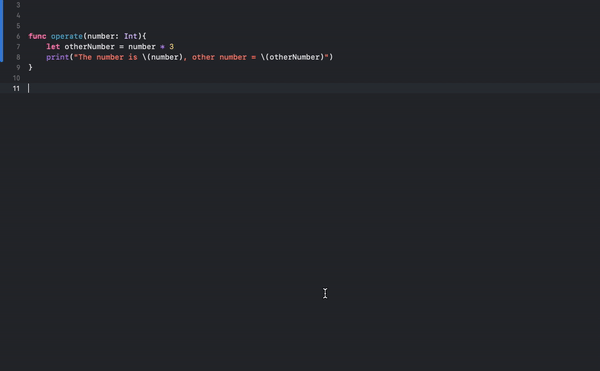This screenshot has width=600, height=371.
Task: Click the closing brace on line 9
Action: point(31,67)
